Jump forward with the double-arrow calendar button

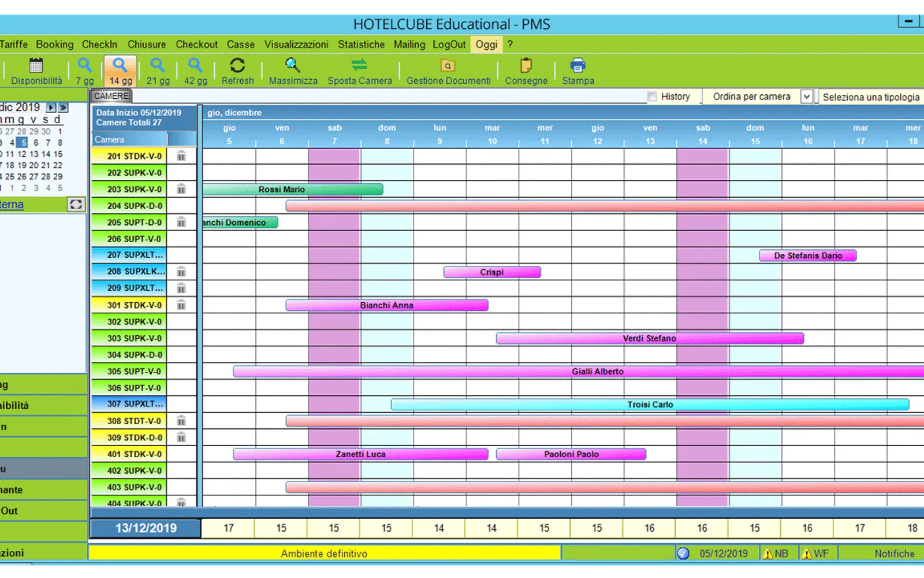pos(63,108)
